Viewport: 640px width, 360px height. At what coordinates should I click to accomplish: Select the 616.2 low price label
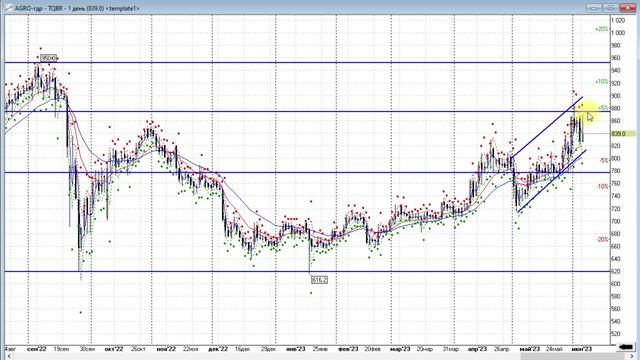click(x=319, y=280)
